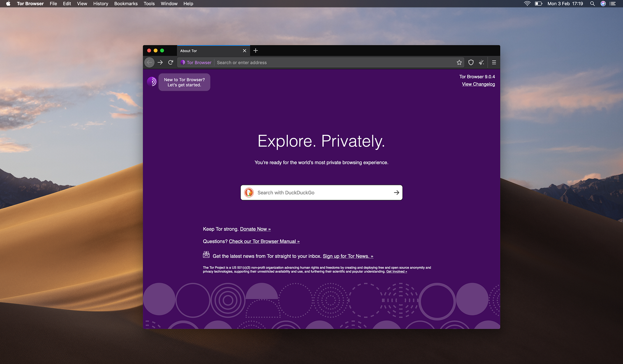Image resolution: width=623 pixels, height=364 pixels.
Task: Open the Bookmarks menu
Action: pos(126,4)
